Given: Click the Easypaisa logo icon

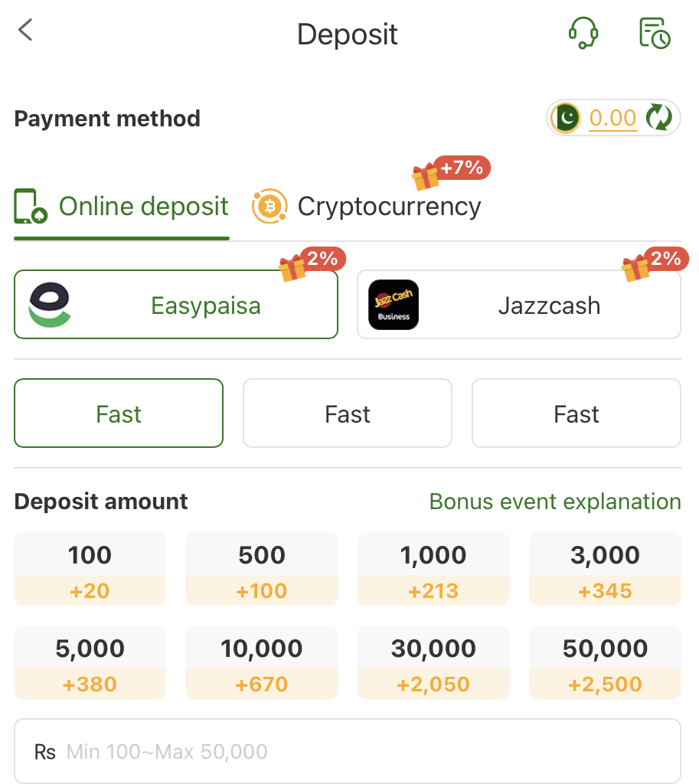Looking at the screenshot, I should 50,305.
